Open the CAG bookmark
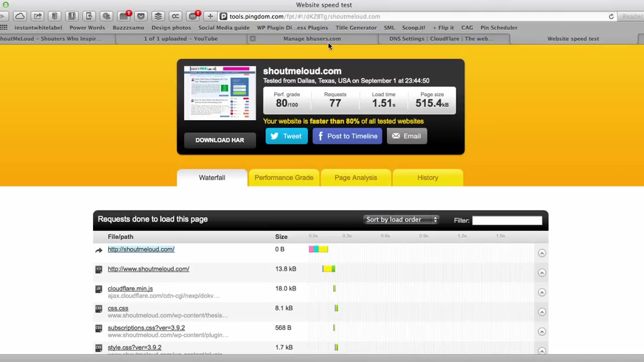 pos(467,28)
